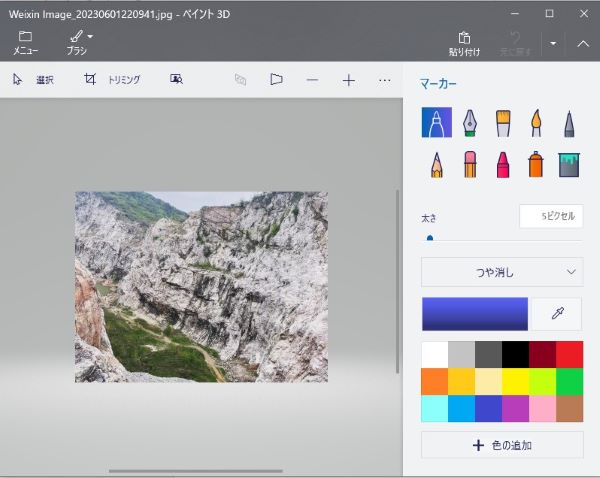Screen dimensions: 600x478
Task: Click the 貼り付け paste button
Action: (463, 42)
